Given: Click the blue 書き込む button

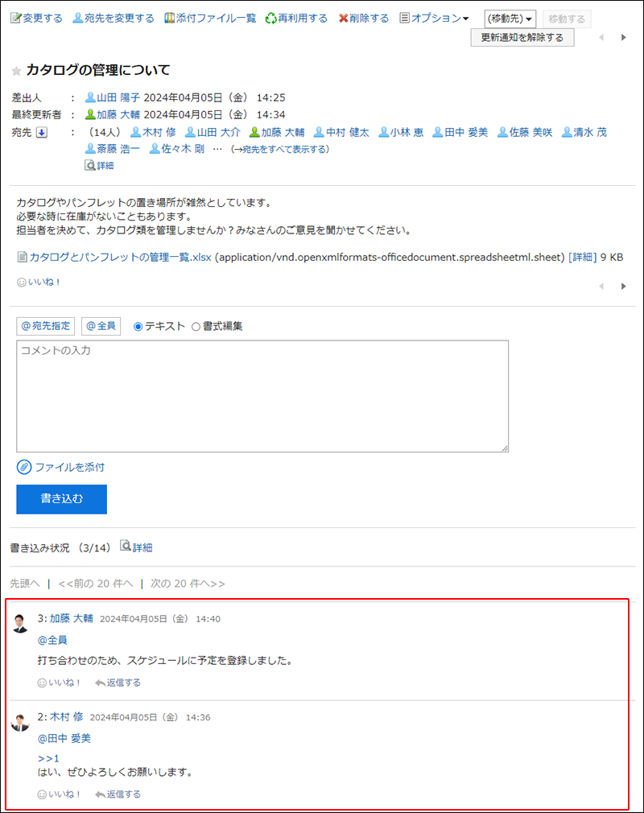Looking at the screenshot, I should tap(62, 499).
